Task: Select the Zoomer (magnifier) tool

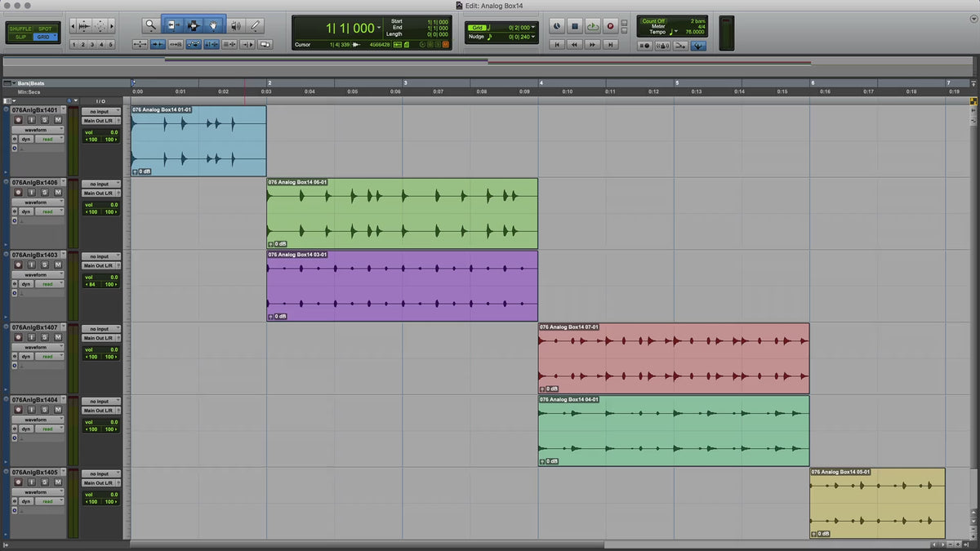Action: click(x=150, y=26)
